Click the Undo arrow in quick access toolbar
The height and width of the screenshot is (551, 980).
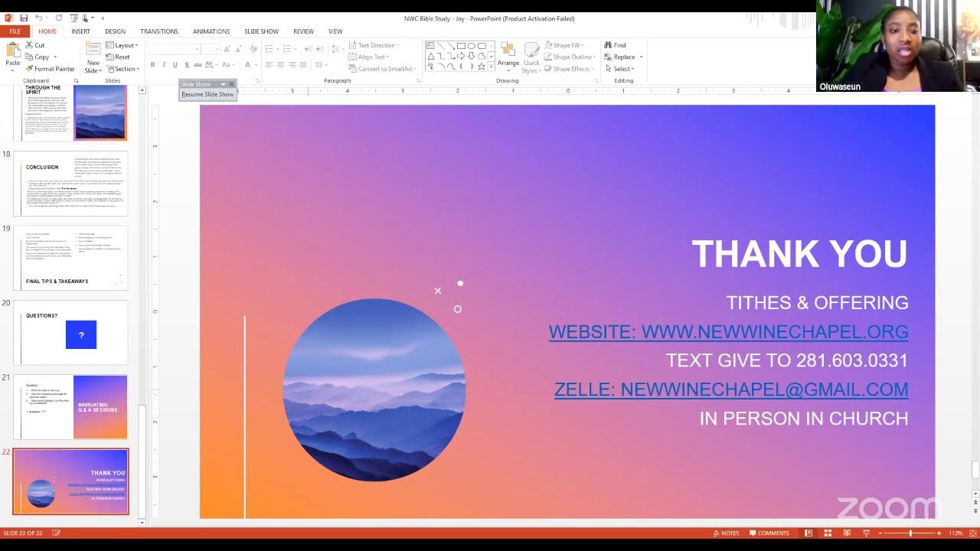click(x=38, y=18)
